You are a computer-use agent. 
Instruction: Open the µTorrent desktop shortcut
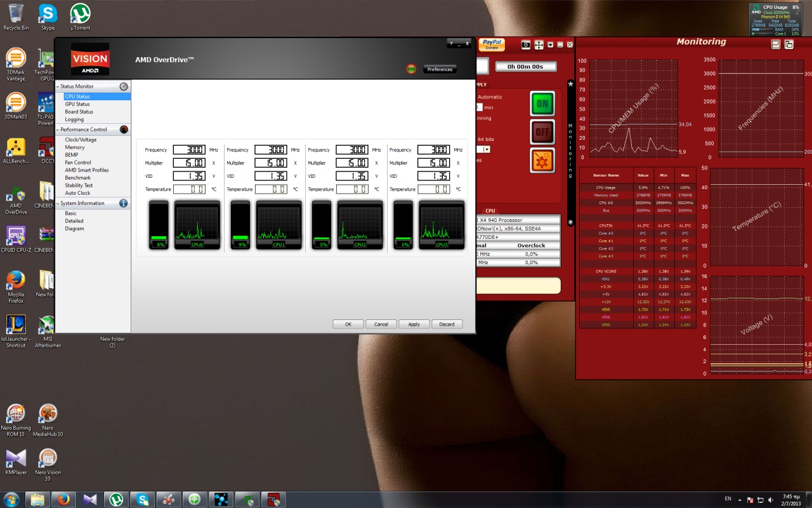point(80,17)
